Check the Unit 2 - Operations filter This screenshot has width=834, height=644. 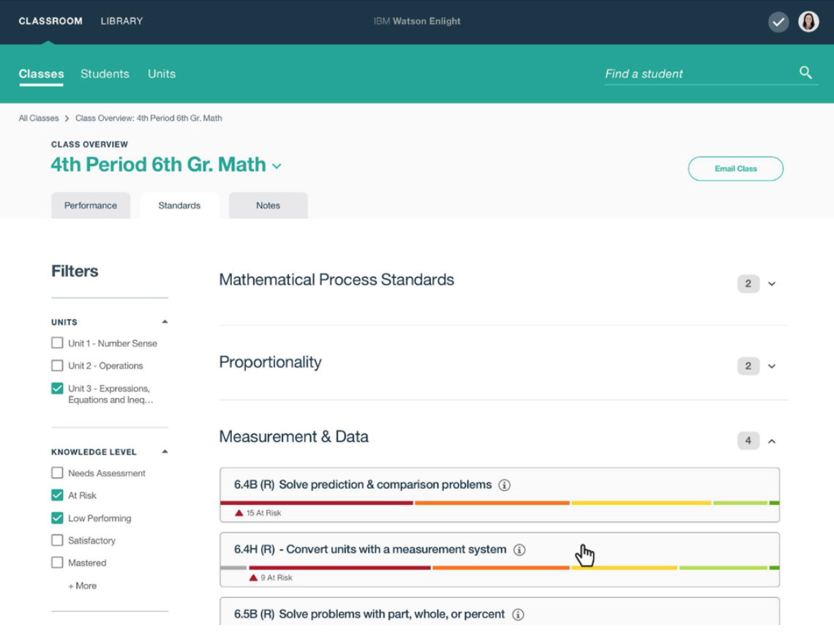[57, 365]
